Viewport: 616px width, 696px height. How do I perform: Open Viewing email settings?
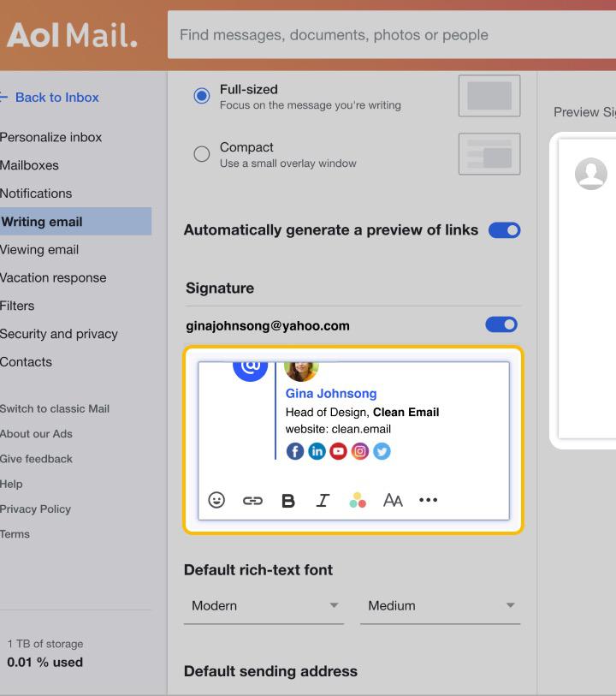(39, 250)
